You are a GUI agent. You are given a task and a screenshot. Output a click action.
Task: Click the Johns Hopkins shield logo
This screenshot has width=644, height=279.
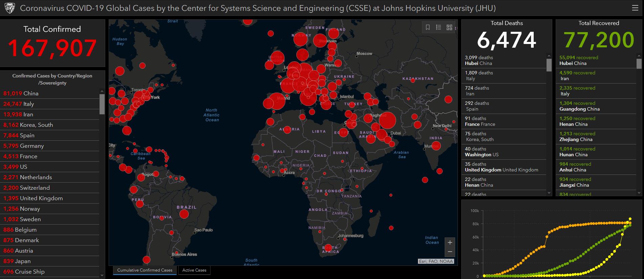(10, 8)
